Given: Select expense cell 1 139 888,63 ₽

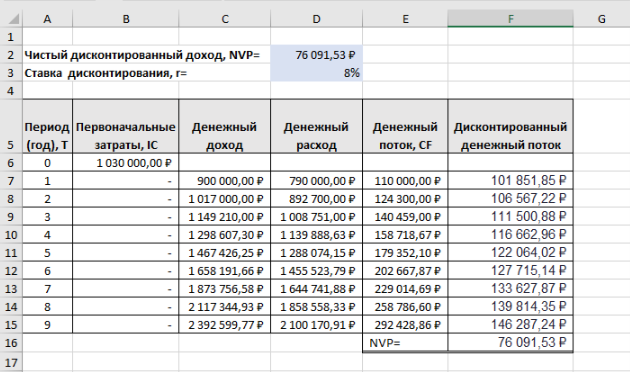Looking at the screenshot, I should click(317, 235).
